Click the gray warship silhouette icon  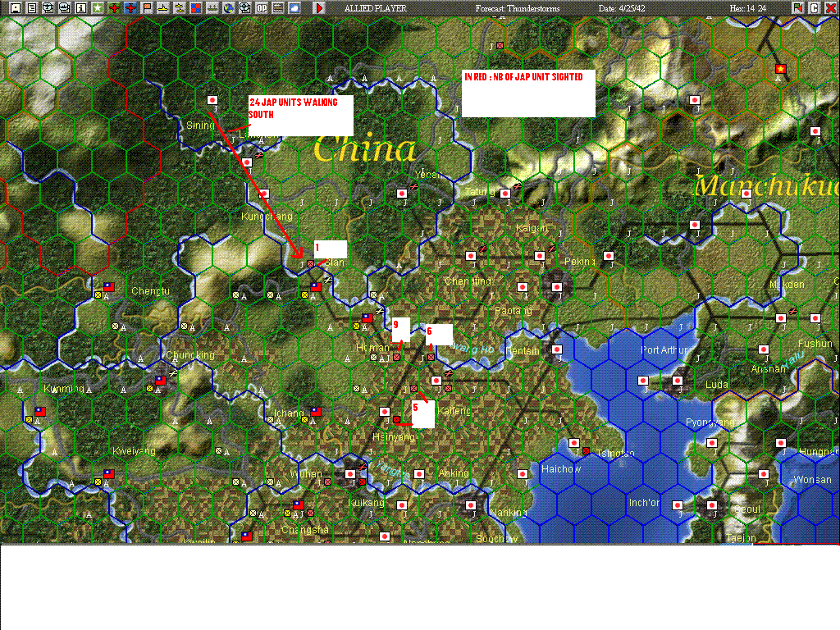click(x=212, y=8)
